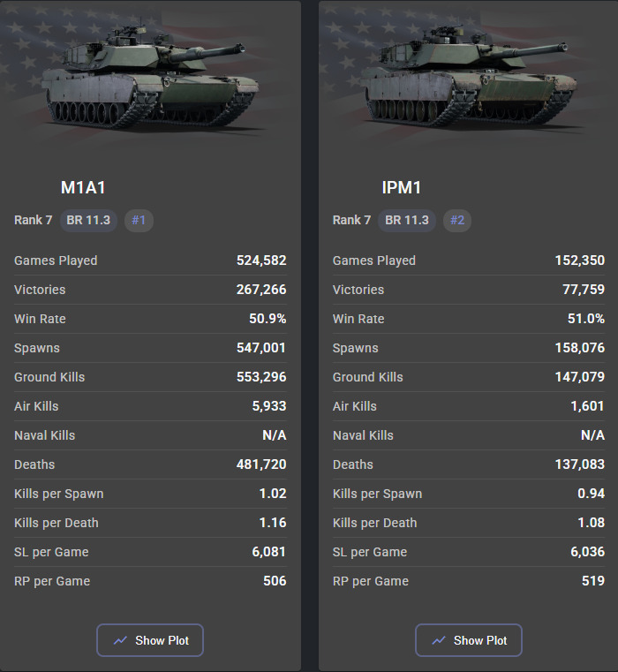
Task: Click the plot line icon for IPM1
Action: point(439,640)
